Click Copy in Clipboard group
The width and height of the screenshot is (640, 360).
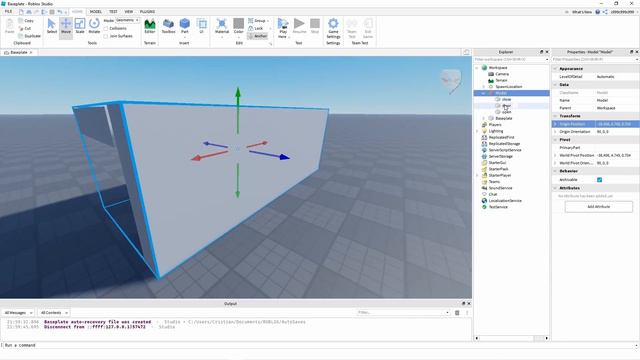pyautogui.click(x=26, y=21)
